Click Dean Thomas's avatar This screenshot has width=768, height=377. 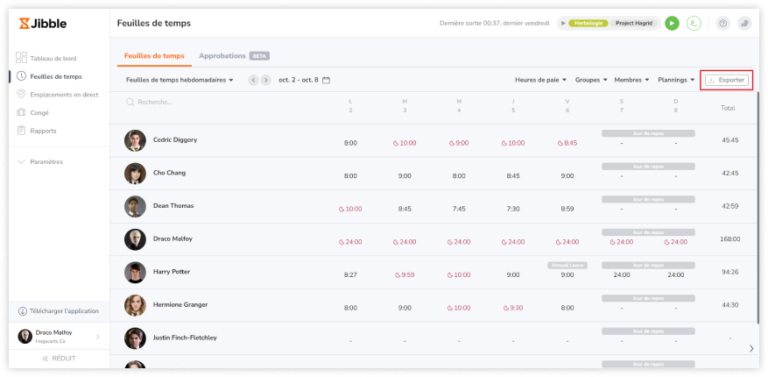(135, 206)
